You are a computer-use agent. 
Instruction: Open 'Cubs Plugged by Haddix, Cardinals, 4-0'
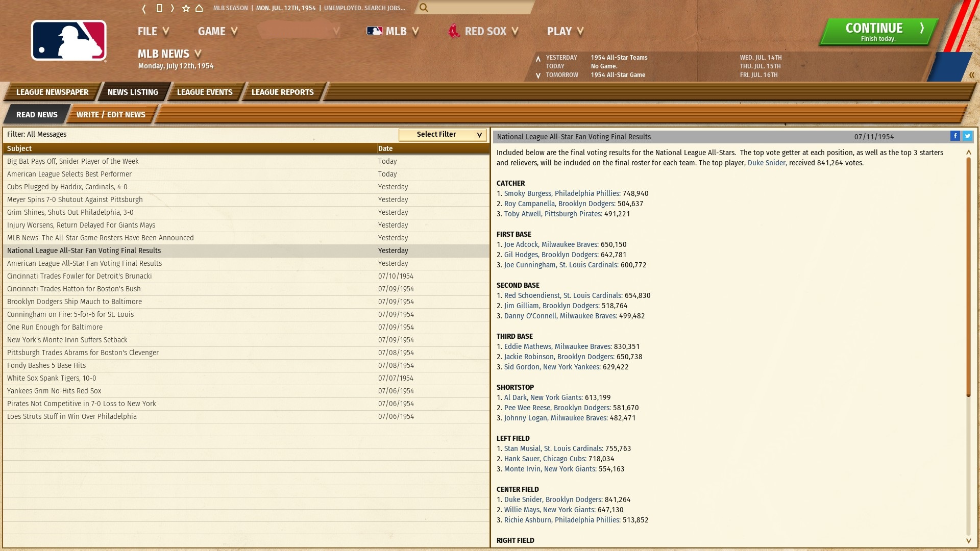pos(246,187)
